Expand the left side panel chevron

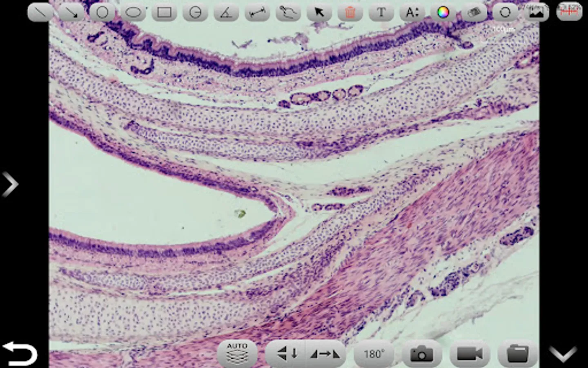(x=10, y=184)
